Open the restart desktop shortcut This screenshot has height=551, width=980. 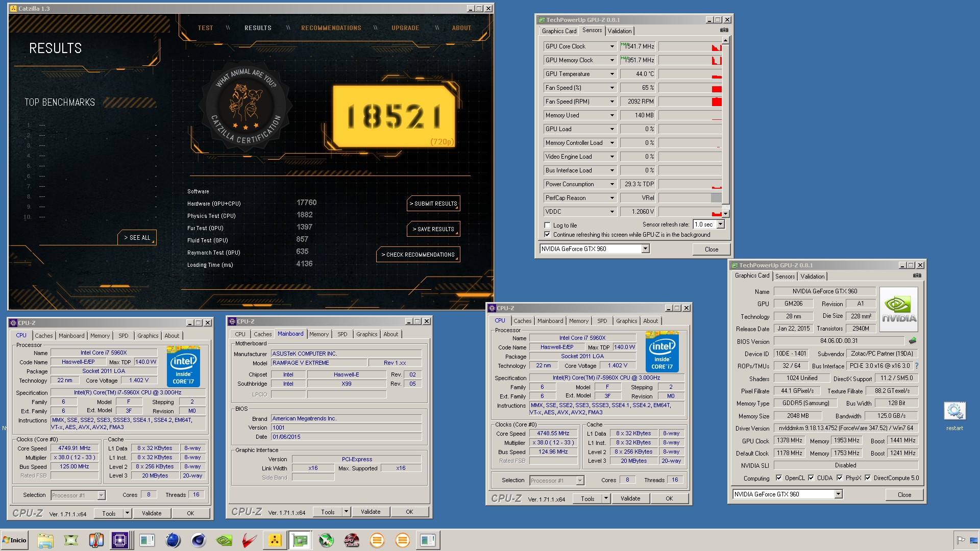[x=954, y=416]
